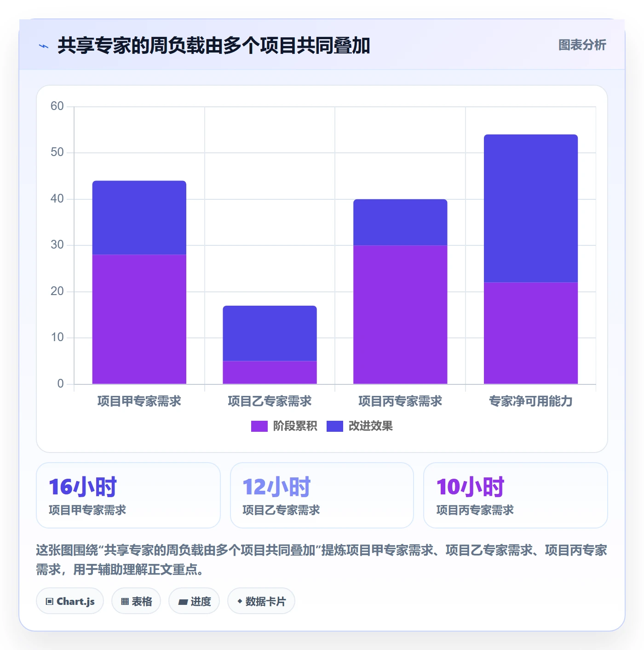The image size is (644, 650).
Task: Toggle the 改进效果 legend swatch
Action: [335, 426]
